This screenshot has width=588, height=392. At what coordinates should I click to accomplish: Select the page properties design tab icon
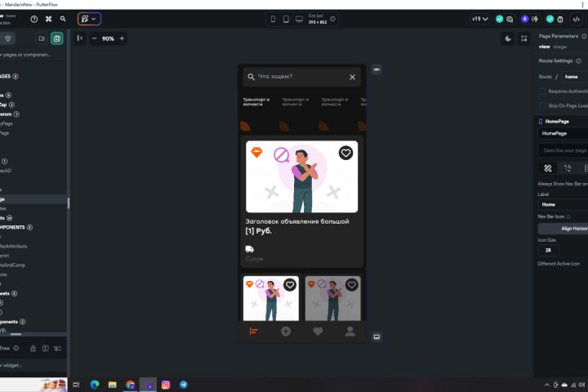point(548,168)
